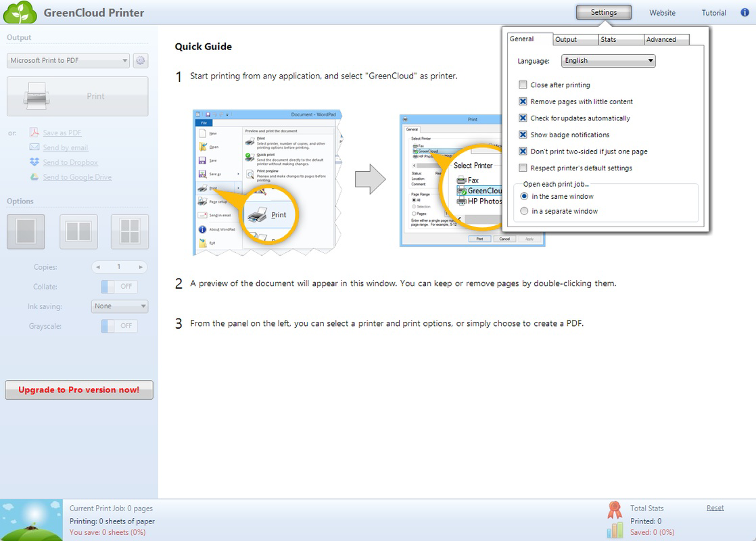This screenshot has width=756, height=541.
Task: Click the Send by email envelope icon
Action: (34, 147)
